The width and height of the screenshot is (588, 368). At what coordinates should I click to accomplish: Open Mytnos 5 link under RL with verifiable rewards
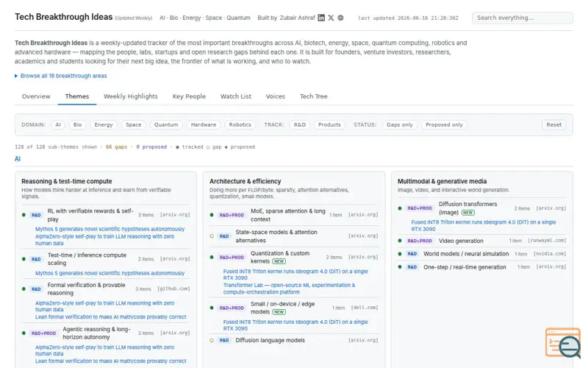[x=110, y=229]
